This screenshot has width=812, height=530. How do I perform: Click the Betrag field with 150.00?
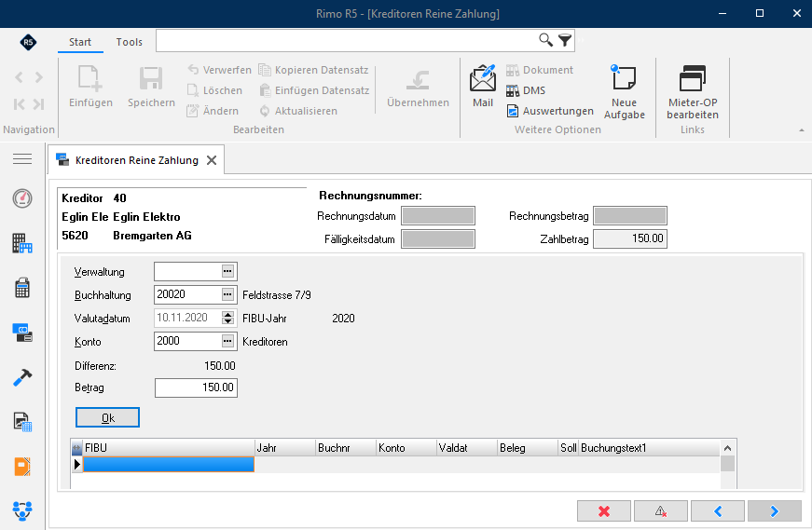(x=197, y=387)
